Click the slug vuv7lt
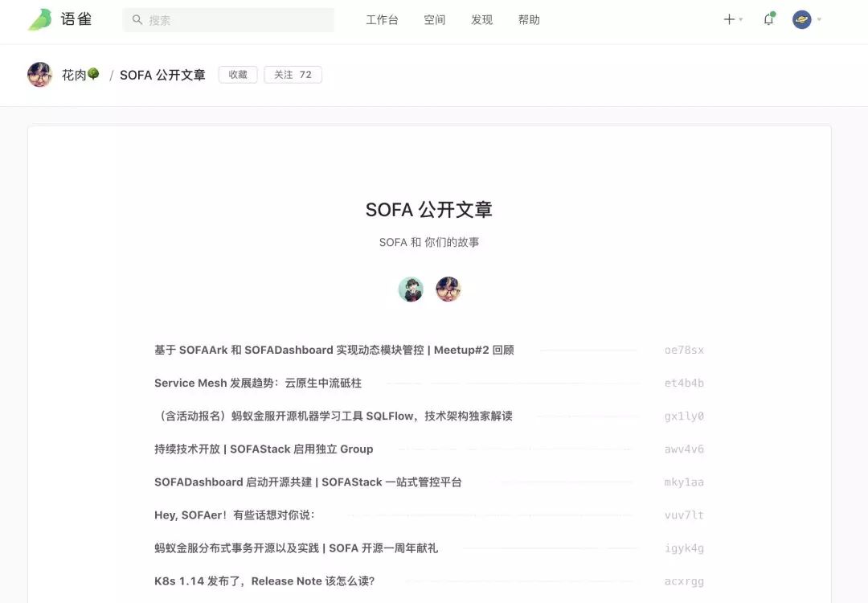 click(x=684, y=515)
